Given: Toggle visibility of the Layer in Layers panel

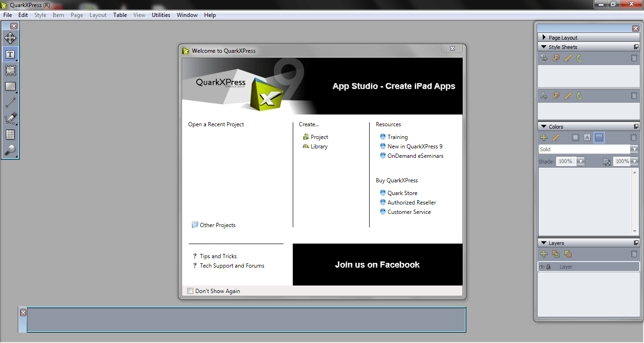Looking at the screenshot, I should [543, 266].
